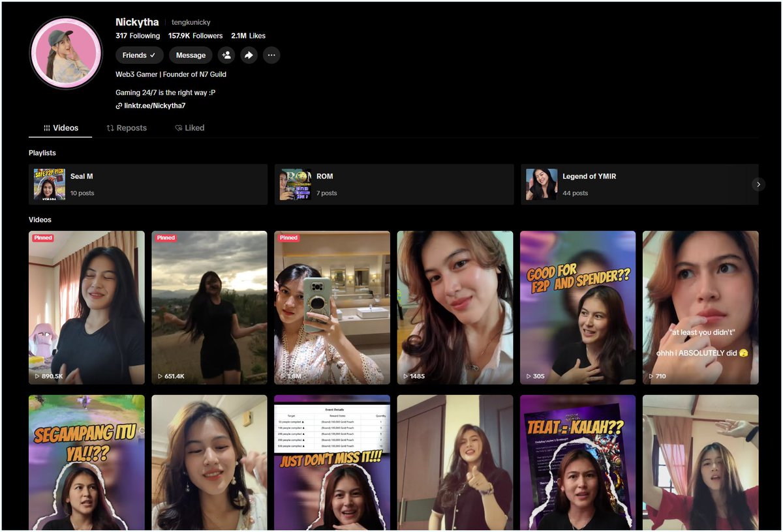This screenshot has width=783, height=532.
Task: Click the 2.1M Likes count
Action: 248,36
